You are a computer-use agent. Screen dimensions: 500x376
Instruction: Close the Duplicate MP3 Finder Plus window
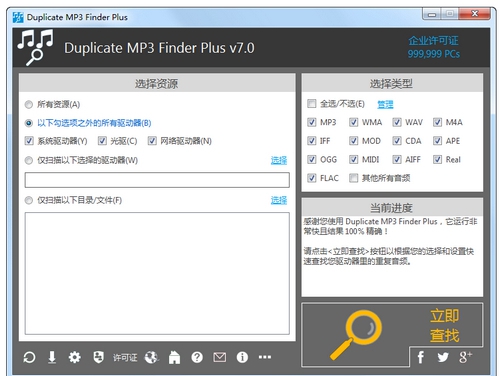(x=475, y=14)
